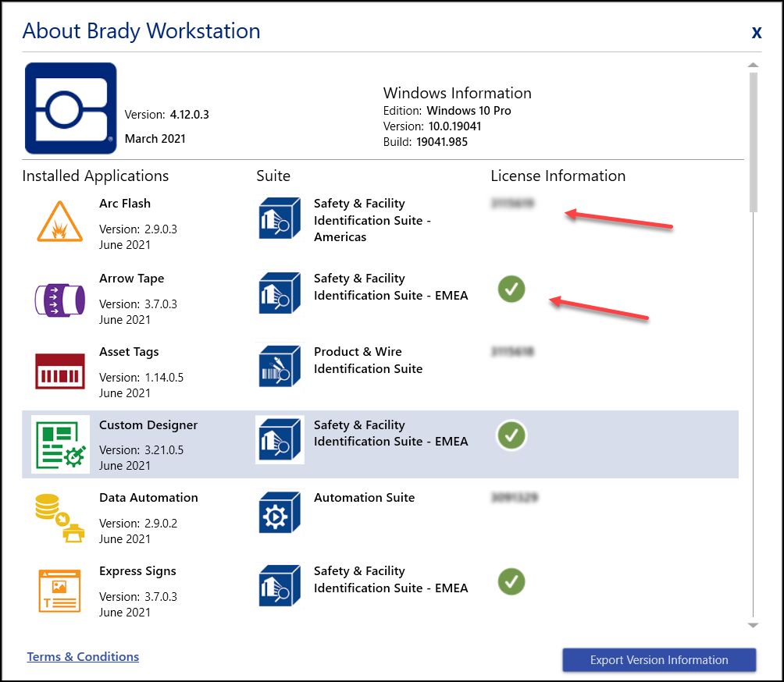Screen dimensions: 784x682
Task: Click the Data Automation app icon
Action: 59,515
